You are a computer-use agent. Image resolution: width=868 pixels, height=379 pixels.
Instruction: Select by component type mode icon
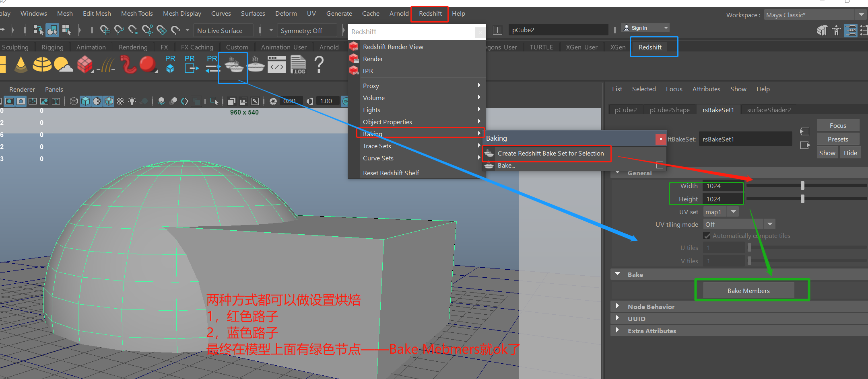click(66, 30)
